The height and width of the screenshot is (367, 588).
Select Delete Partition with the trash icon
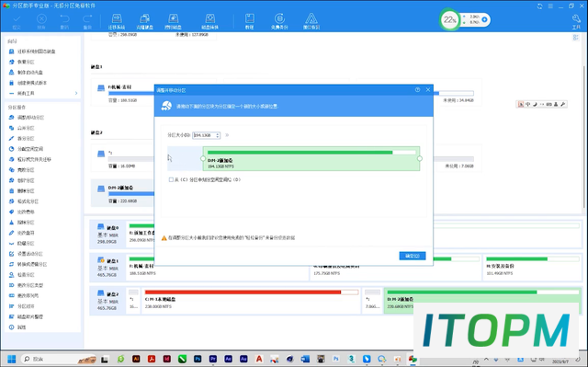point(26,190)
